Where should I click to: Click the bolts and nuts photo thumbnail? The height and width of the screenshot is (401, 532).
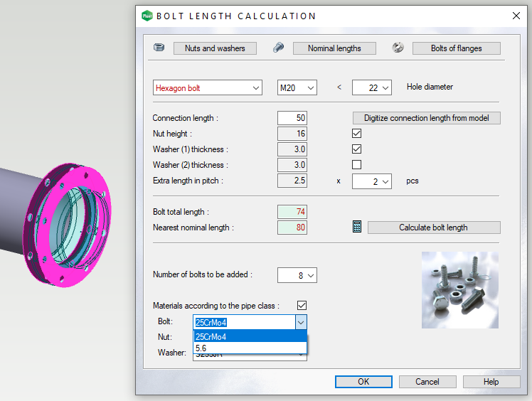click(x=459, y=289)
